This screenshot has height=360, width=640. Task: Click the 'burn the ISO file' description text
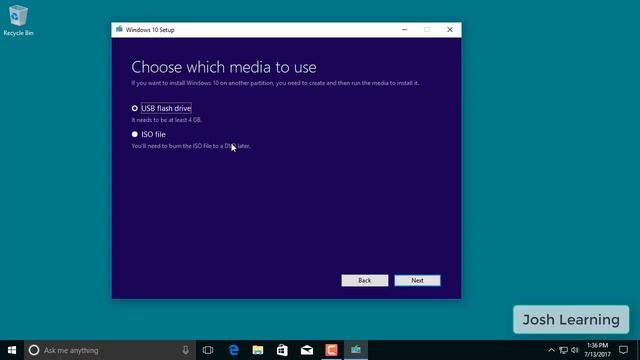191,146
